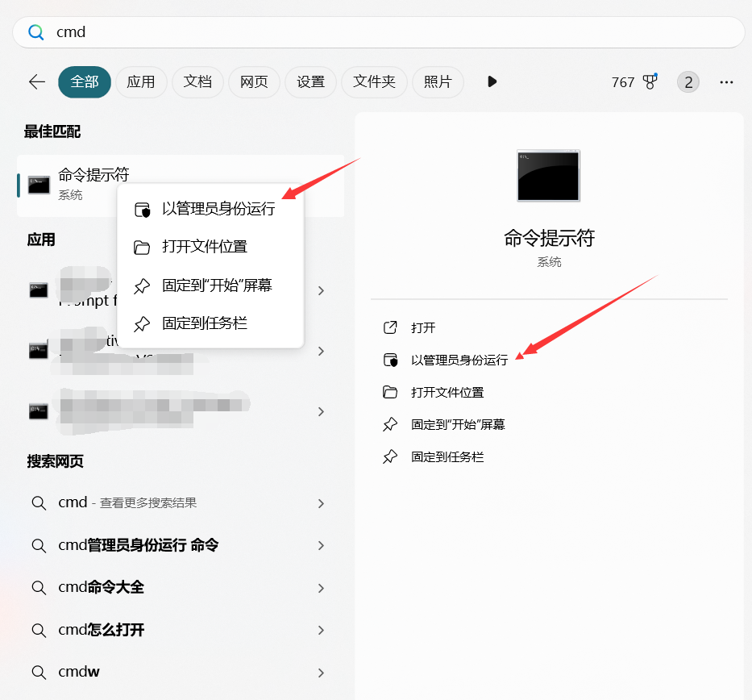This screenshot has height=700, width=752.
Task: Click the third app result console icon
Action: (39, 411)
